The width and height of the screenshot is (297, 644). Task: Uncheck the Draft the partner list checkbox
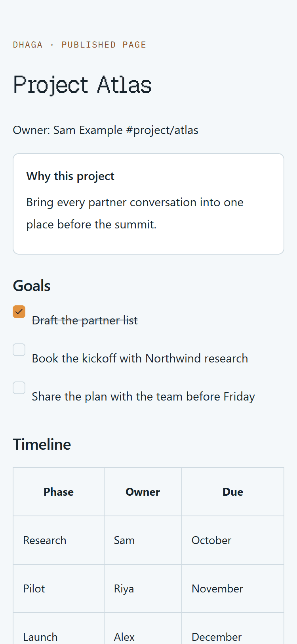(19, 312)
